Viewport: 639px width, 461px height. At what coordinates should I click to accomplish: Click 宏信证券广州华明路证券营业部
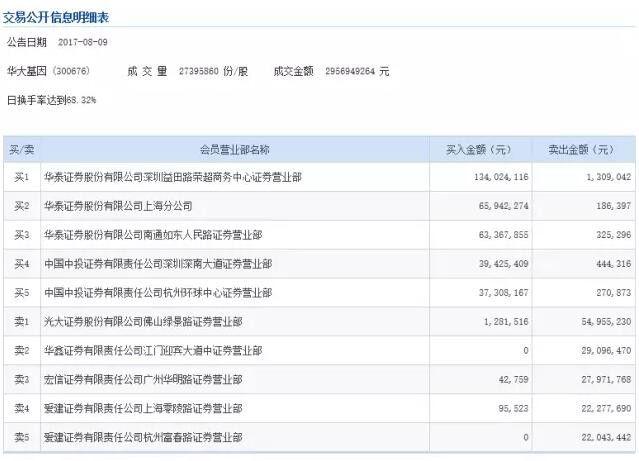click(x=143, y=379)
